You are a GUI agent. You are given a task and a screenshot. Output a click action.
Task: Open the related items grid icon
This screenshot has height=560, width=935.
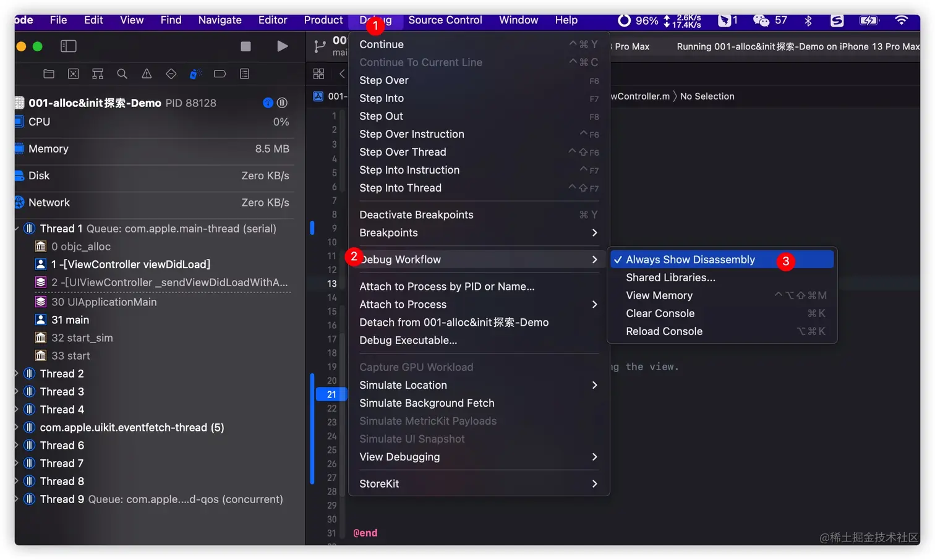(x=318, y=74)
